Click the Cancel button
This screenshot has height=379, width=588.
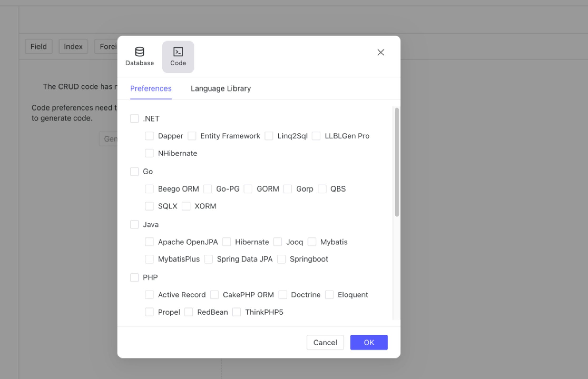coord(325,342)
